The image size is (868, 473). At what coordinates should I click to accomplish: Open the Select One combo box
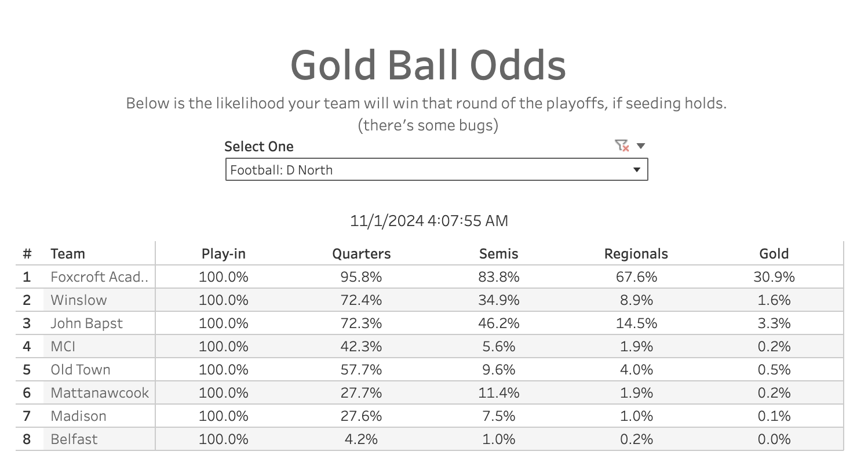(x=436, y=170)
